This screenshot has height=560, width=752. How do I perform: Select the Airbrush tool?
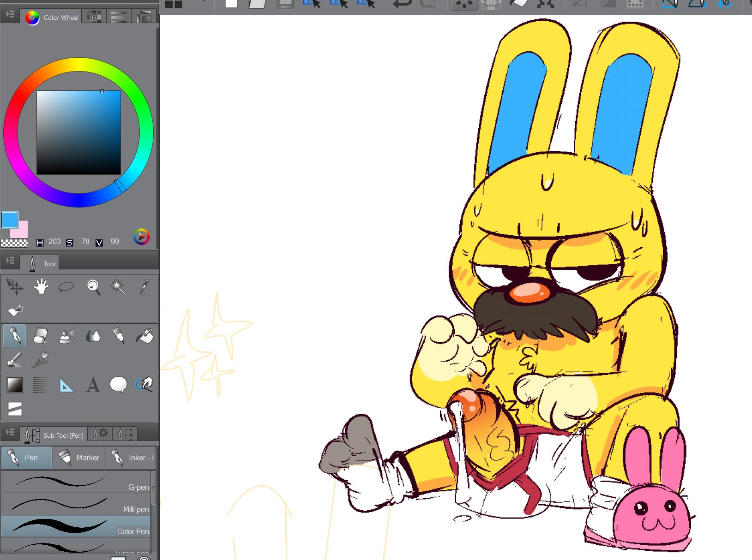tap(67, 336)
